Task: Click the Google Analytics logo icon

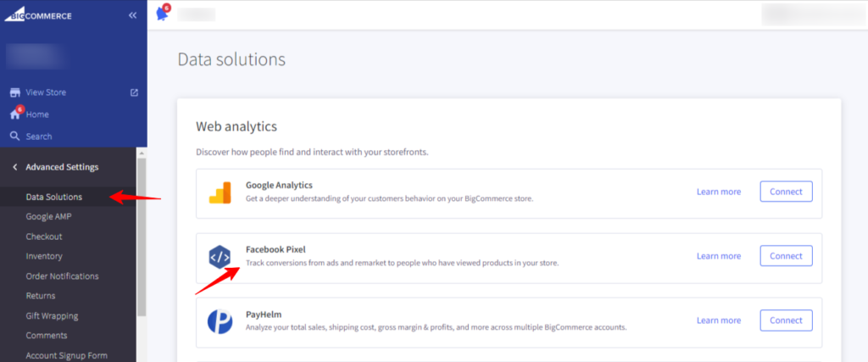Action: pos(220,192)
